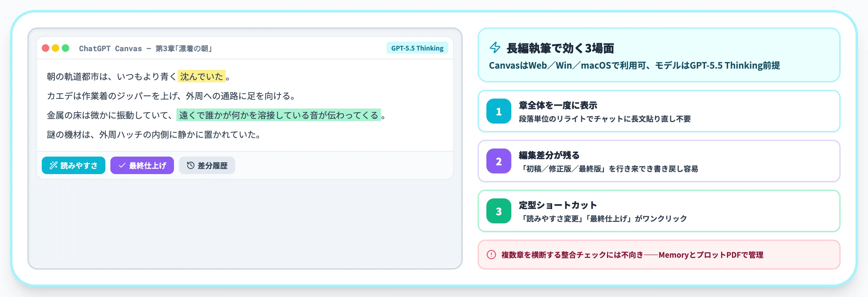Open the 差分履歴 diff history button
Viewport: 868px width, 297px height.
point(207,165)
